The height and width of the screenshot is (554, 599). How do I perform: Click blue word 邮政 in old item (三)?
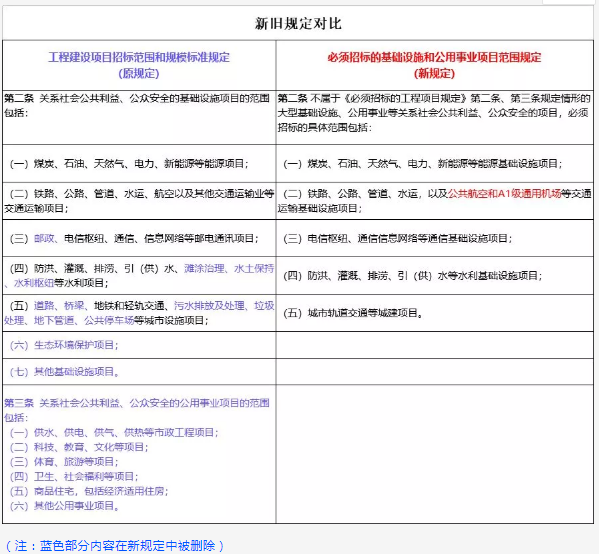(44, 238)
